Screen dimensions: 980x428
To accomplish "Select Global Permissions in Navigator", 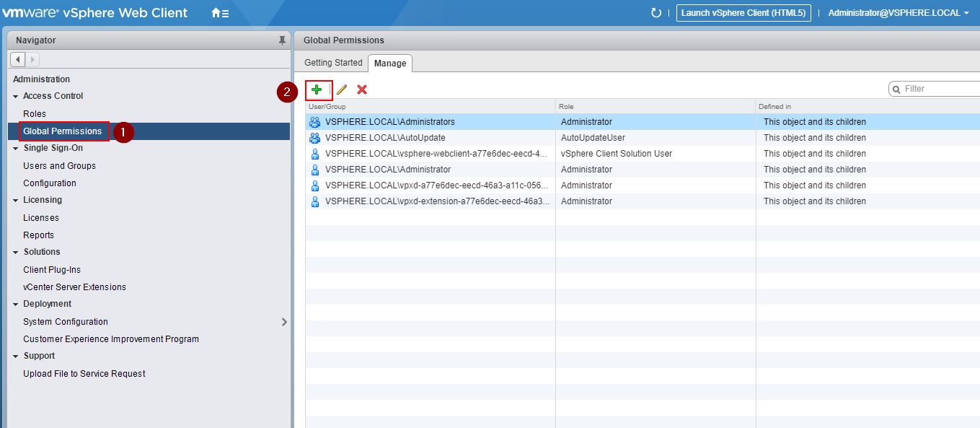I will [x=63, y=131].
